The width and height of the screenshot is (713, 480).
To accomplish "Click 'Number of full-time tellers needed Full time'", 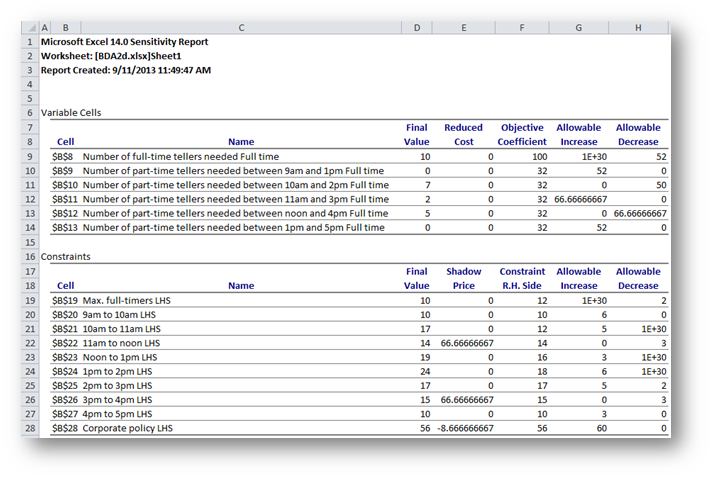I will point(181,157).
